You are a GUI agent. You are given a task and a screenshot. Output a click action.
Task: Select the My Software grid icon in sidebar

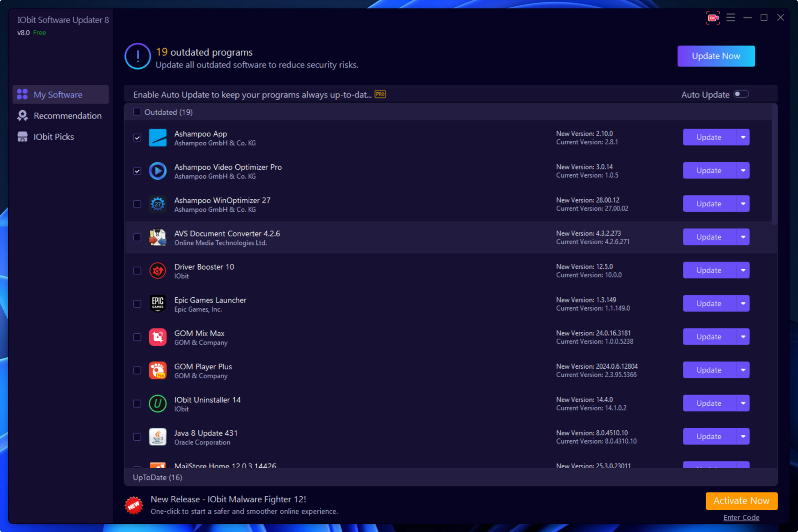[x=22, y=94]
